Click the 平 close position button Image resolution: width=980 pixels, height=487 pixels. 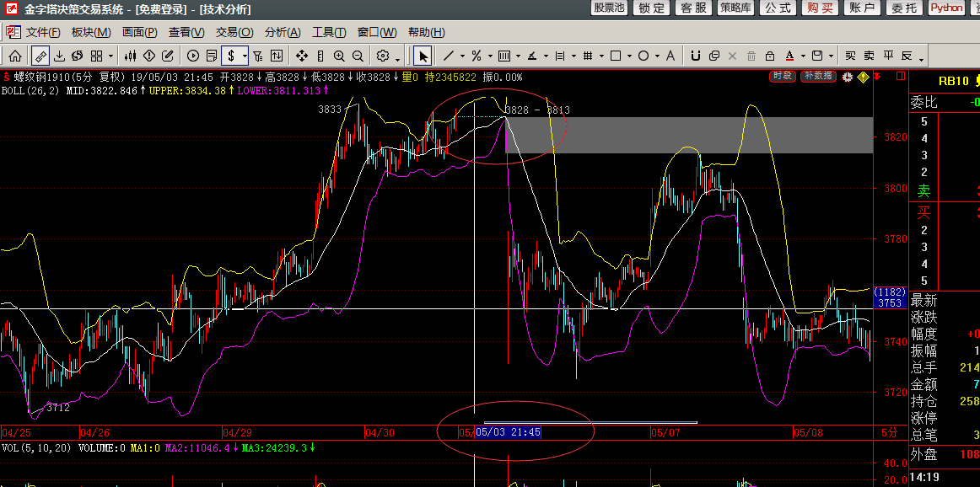click(x=887, y=56)
